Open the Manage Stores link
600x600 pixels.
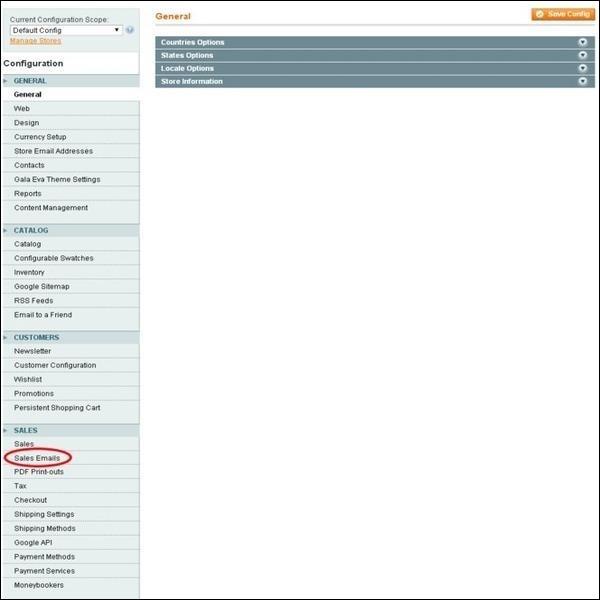(x=35, y=41)
